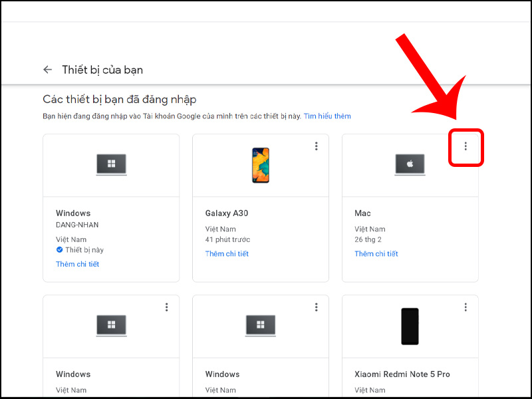Viewport: 532px width, 399px height.
Task: Select the Xiaomi Redmi Note 5 Pro device name
Action: pyautogui.click(x=402, y=374)
